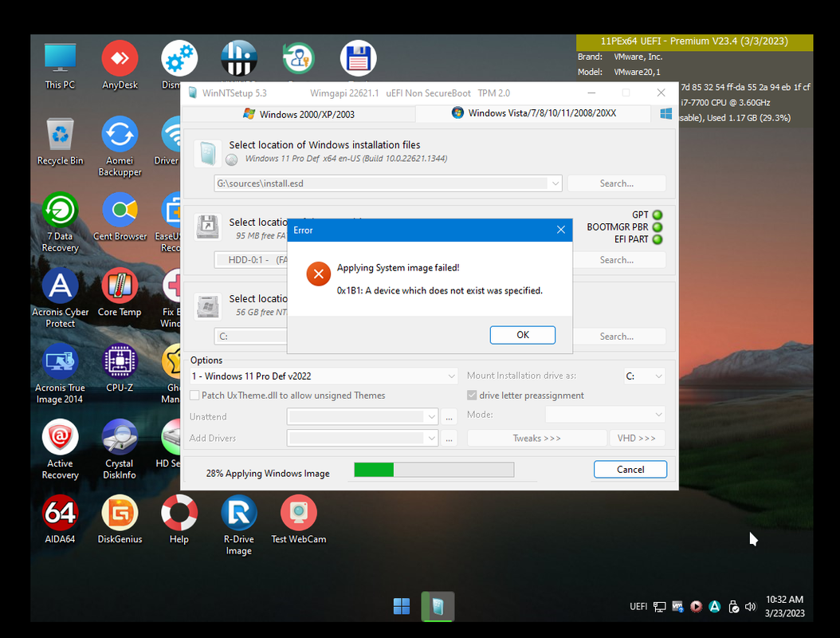
Task: Click the GPT green status light
Action: pos(657,215)
